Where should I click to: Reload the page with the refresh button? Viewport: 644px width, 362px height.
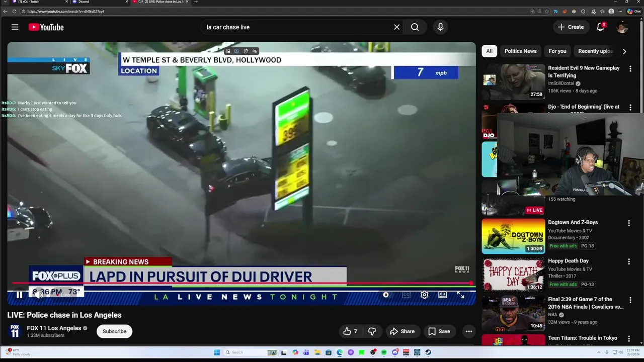[x=14, y=11]
